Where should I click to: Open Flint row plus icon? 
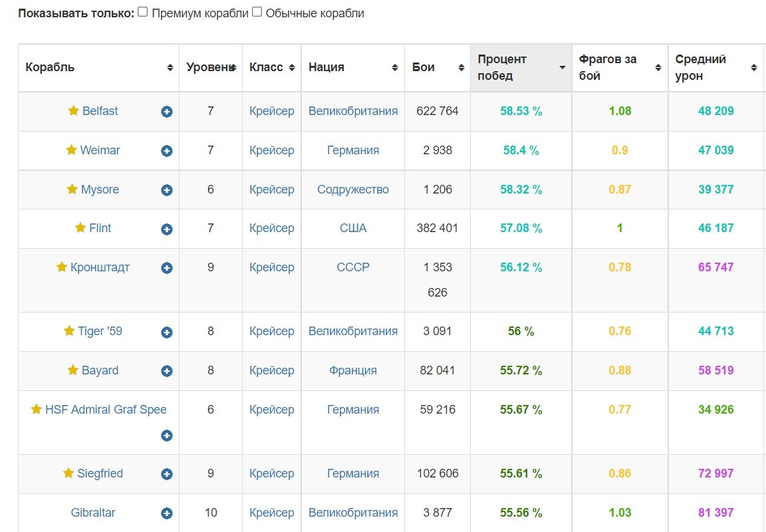click(x=167, y=229)
